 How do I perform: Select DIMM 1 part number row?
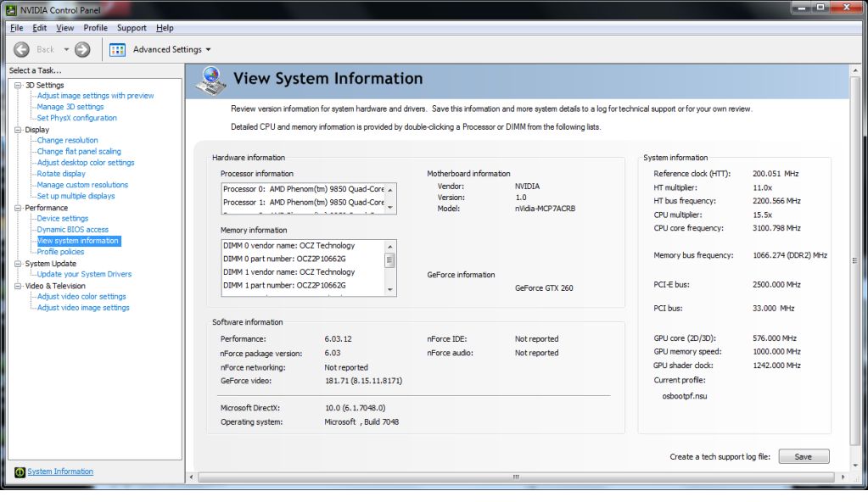[304, 286]
